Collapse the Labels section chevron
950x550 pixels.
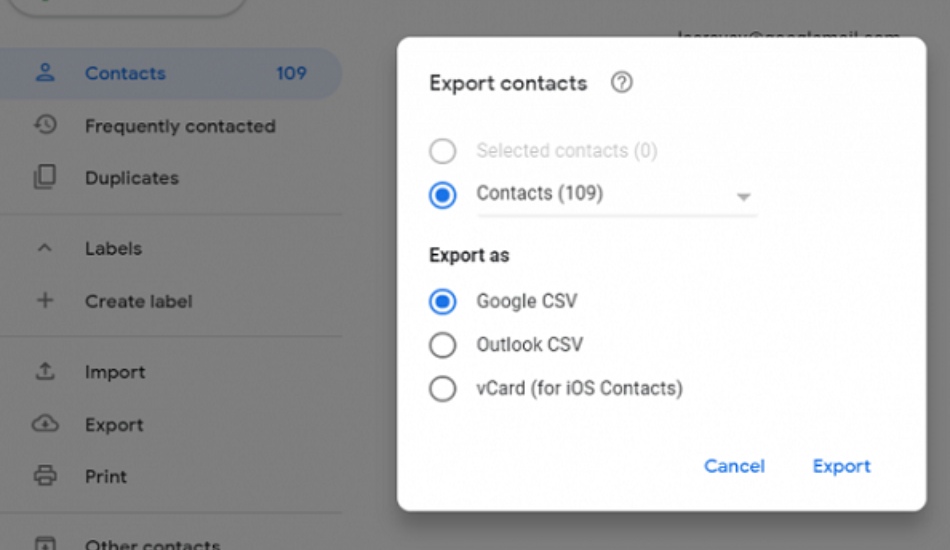[x=45, y=248]
